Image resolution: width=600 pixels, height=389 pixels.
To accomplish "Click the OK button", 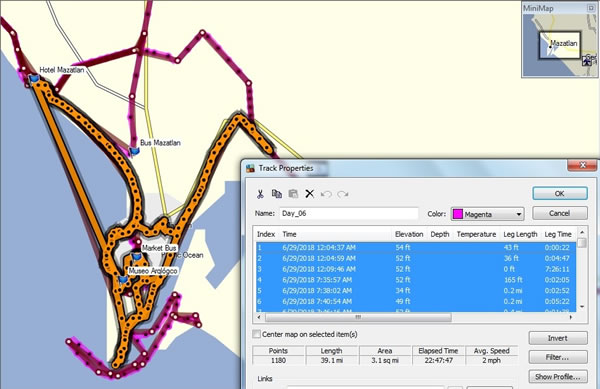I will pyautogui.click(x=560, y=194).
